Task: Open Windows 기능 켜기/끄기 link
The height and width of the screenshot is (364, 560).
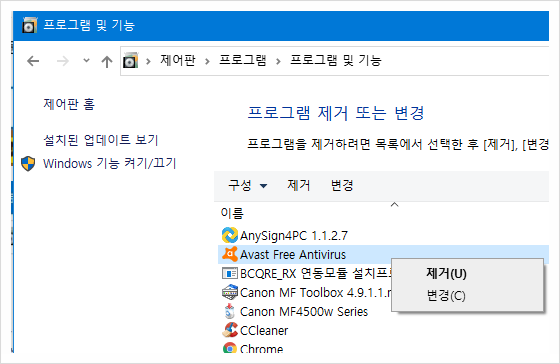Action: 110,163
